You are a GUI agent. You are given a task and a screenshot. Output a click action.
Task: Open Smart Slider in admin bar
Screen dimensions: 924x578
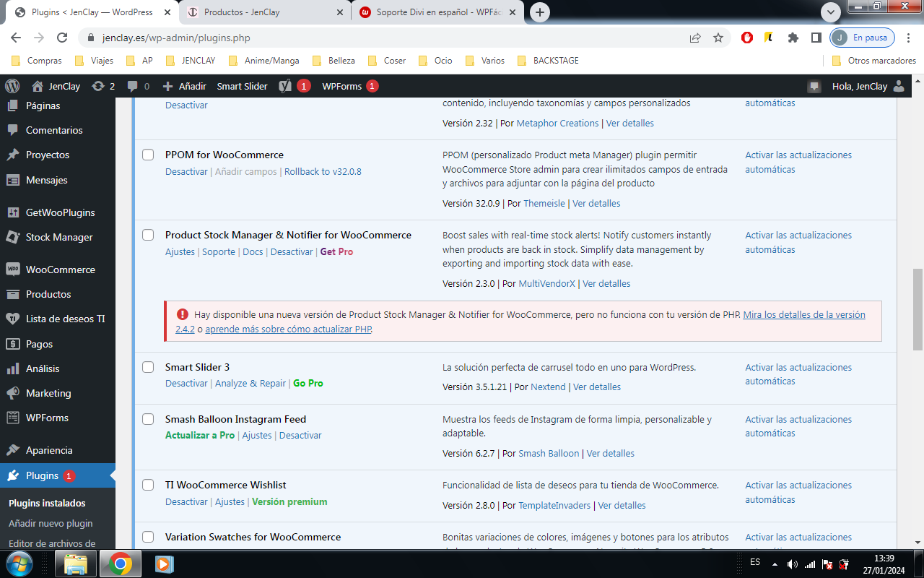(242, 86)
